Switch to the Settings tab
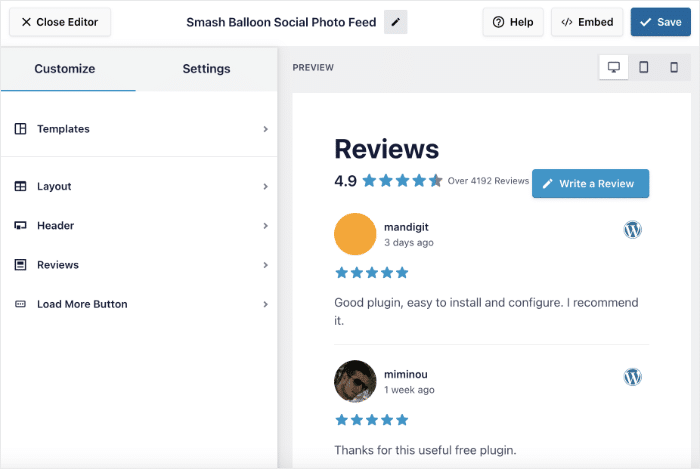The image size is (700, 469). click(x=206, y=69)
